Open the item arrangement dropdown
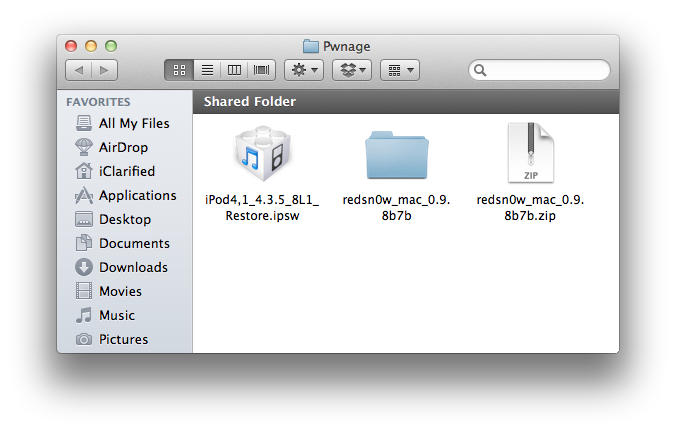This screenshot has width=676, height=432. coord(399,70)
